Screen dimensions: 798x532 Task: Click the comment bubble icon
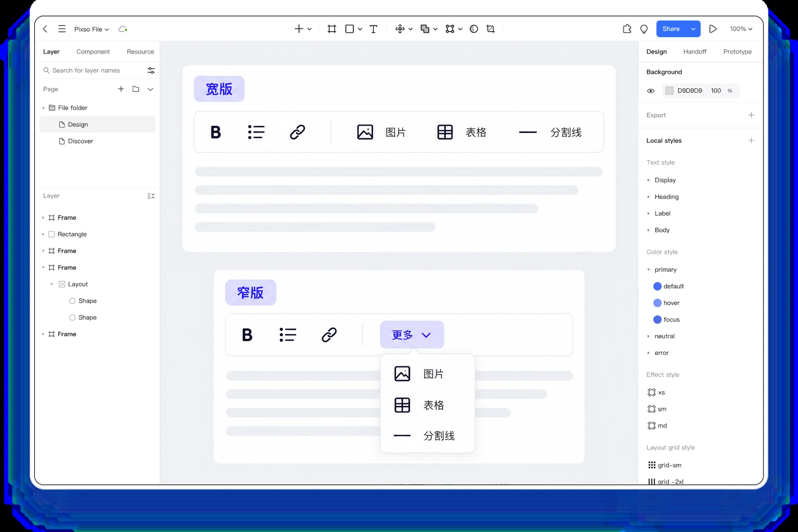pyautogui.click(x=644, y=29)
